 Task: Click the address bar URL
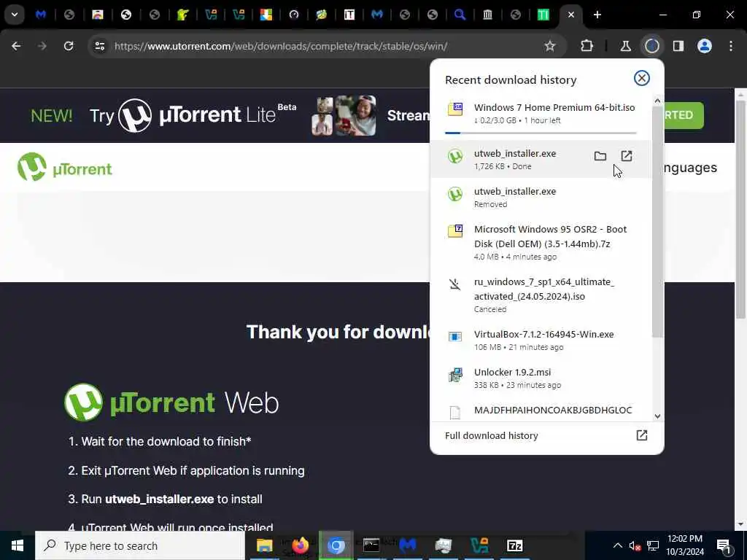coord(281,46)
